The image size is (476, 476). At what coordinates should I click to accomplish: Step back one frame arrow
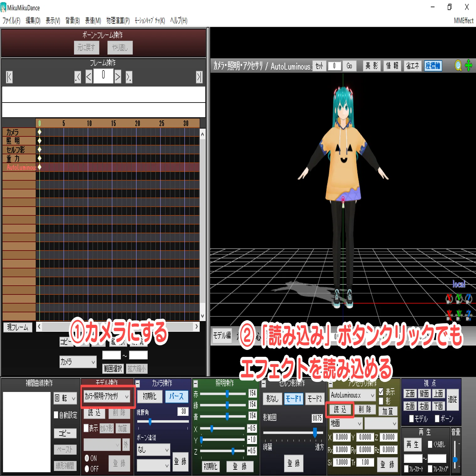pos(89,77)
